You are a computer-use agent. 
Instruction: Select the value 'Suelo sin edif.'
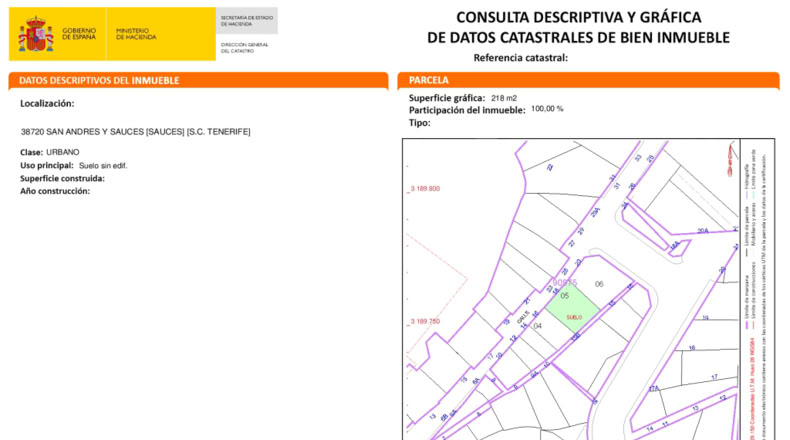[103, 166]
